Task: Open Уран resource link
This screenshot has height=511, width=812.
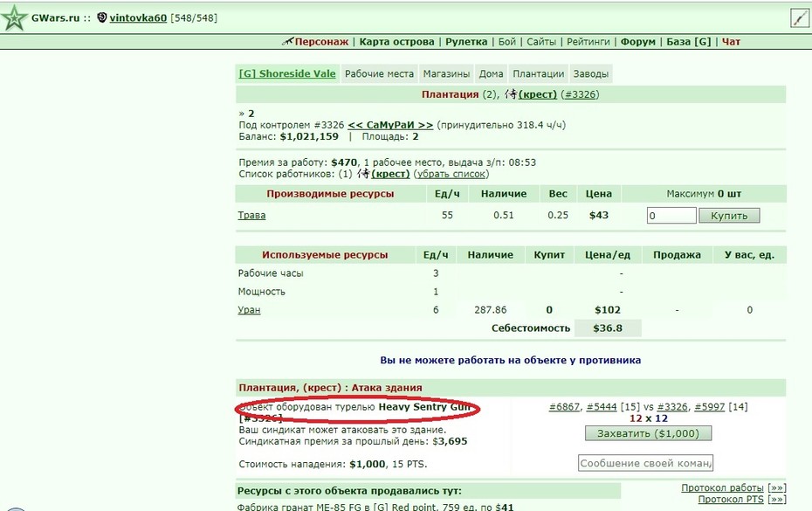Action: click(249, 310)
